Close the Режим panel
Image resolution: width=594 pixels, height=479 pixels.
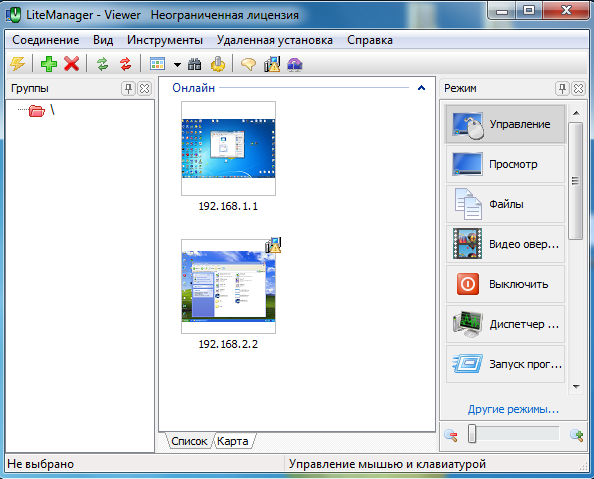click(x=578, y=89)
